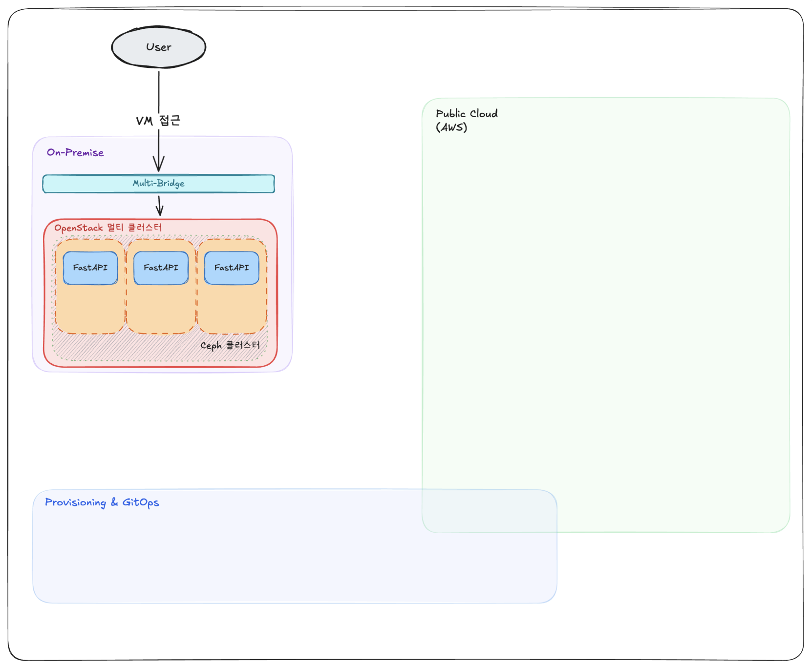The height and width of the screenshot is (667, 812).
Task: Select 'Public Cloud (AWS)' label
Action: (467, 120)
